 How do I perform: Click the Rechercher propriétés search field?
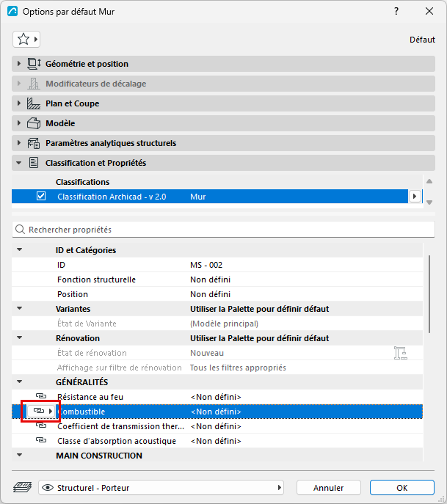point(223,230)
